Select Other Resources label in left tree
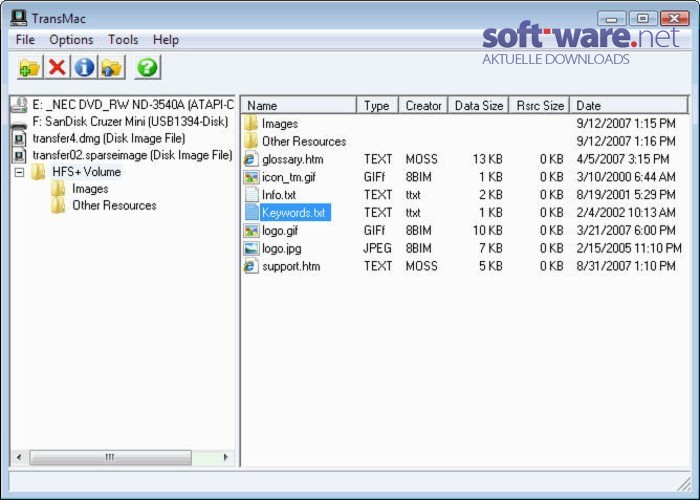The image size is (700, 500). (114, 205)
